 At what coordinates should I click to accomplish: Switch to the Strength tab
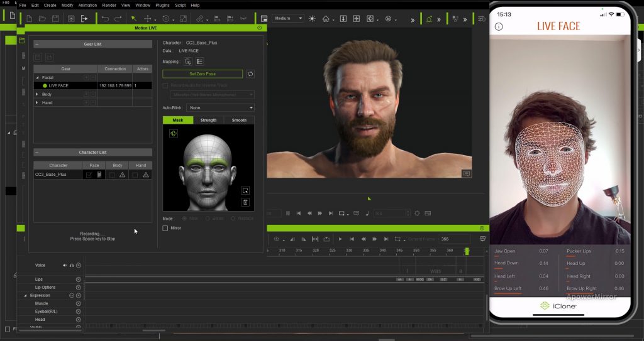(x=208, y=120)
